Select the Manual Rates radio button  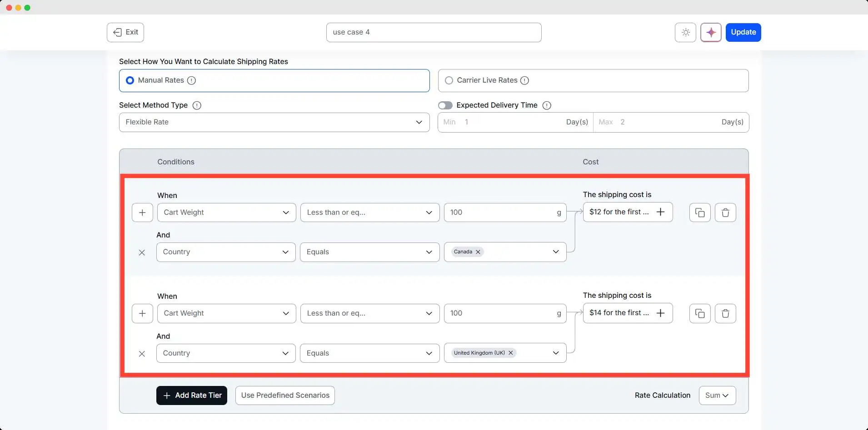click(130, 80)
